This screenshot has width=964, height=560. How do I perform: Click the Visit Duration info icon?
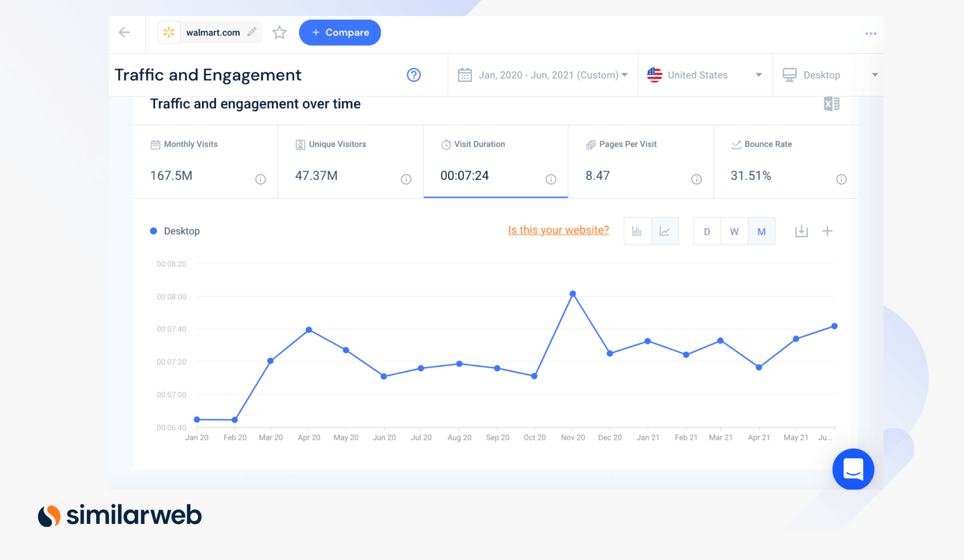[x=551, y=179]
